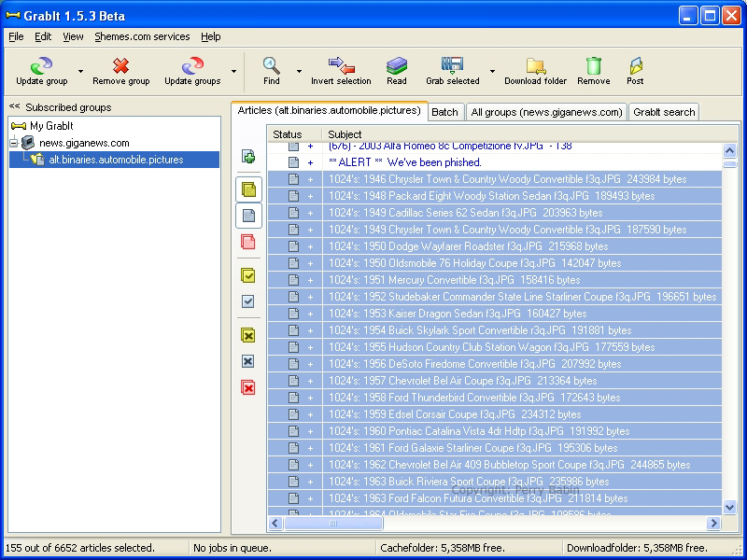Select the 1958 Ford Thunderbird Convertible article
747x560 pixels.
click(x=495, y=398)
